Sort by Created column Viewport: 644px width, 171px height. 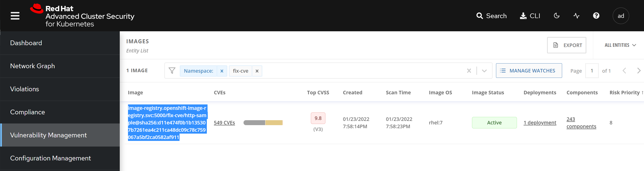click(x=352, y=93)
